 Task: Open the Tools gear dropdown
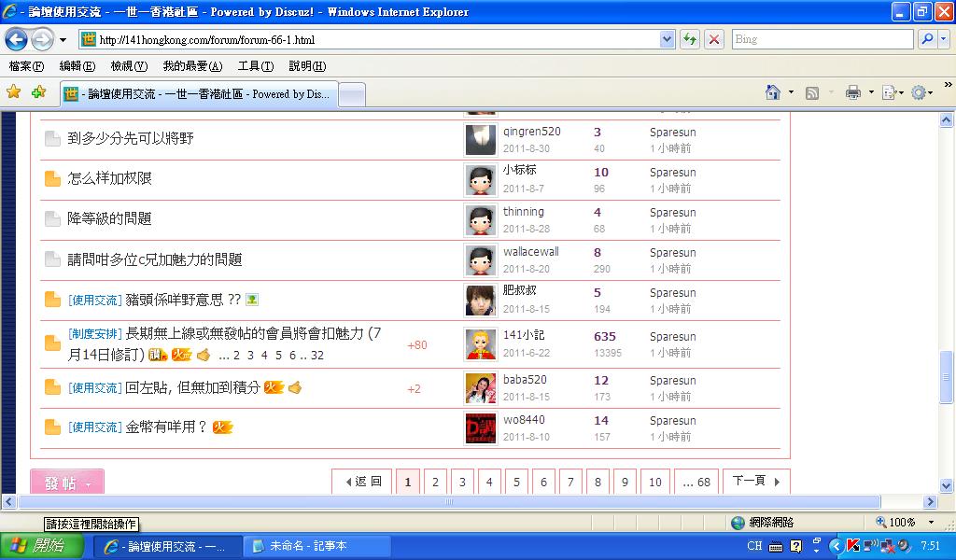click(921, 92)
